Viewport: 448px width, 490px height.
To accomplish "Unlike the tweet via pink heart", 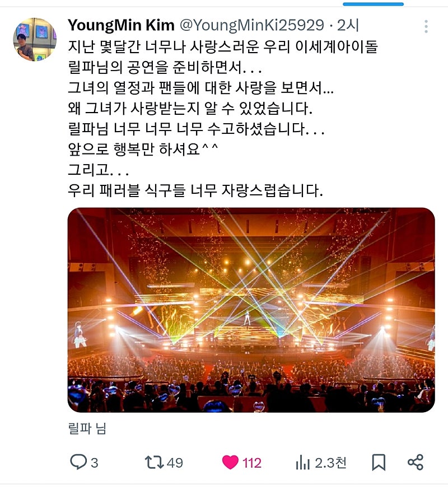I will (x=230, y=462).
